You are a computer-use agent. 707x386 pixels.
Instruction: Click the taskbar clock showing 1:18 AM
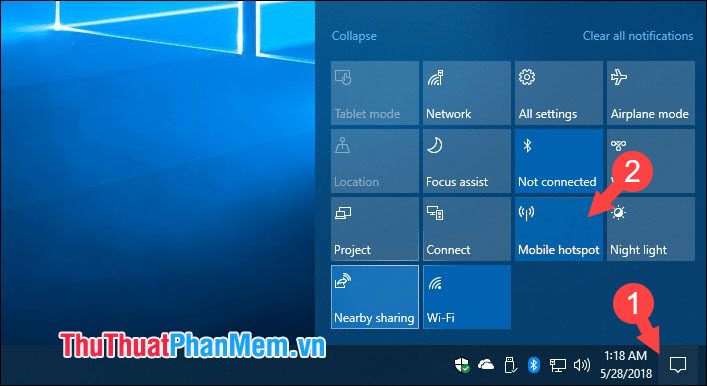coord(625,356)
